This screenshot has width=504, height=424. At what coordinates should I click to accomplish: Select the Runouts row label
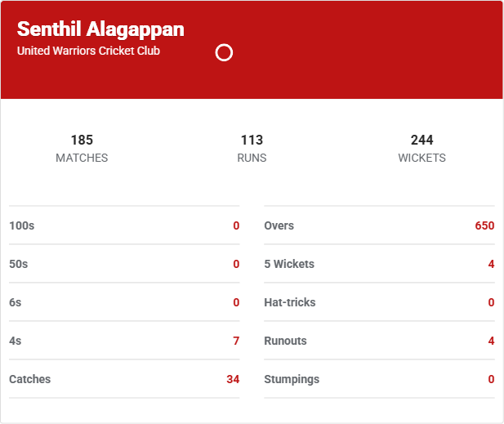tap(285, 341)
